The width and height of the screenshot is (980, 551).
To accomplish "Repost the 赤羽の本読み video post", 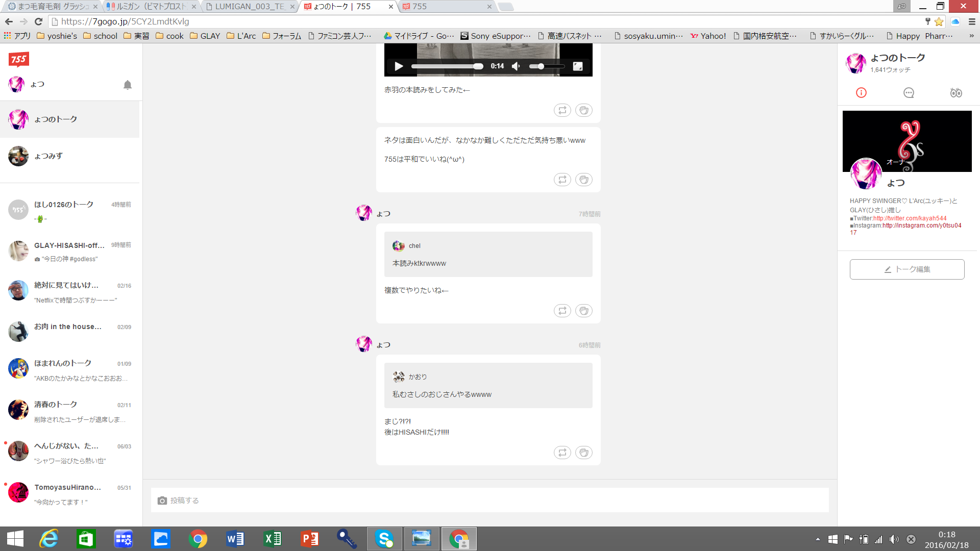I will click(562, 110).
